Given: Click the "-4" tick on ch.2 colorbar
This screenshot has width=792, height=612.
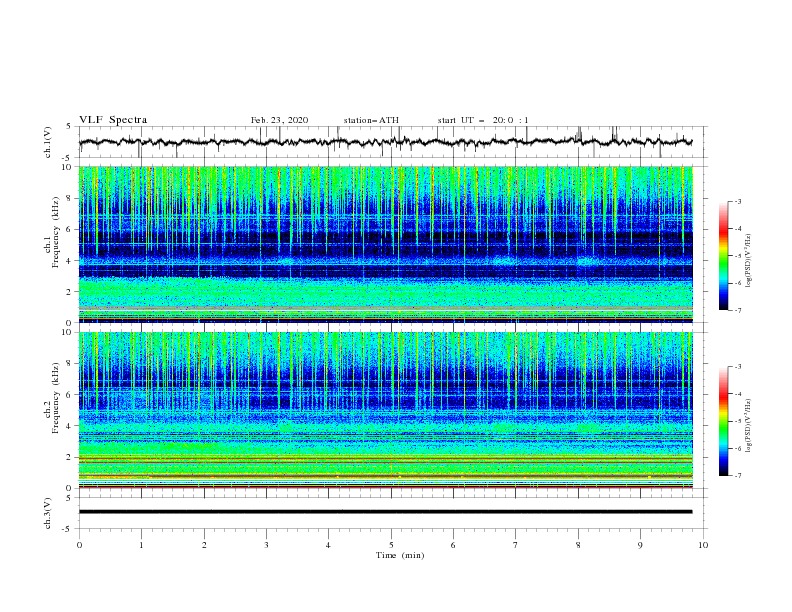Looking at the screenshot, I should coord(737,394).
